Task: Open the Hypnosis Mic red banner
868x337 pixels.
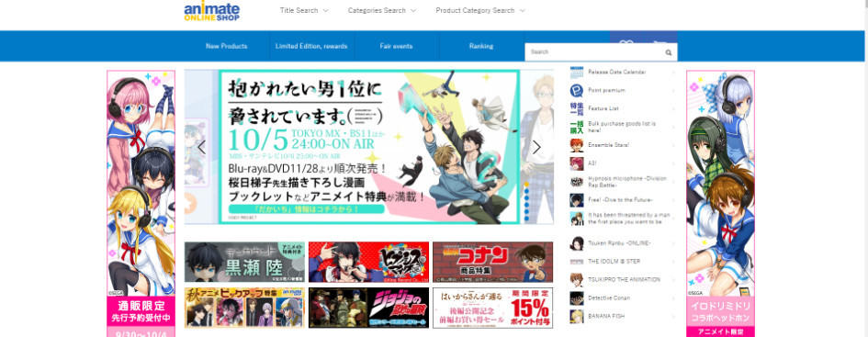Action: (x=368, y=262)
